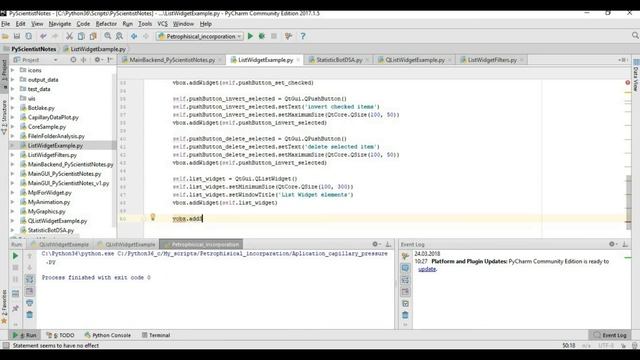The image size is (640, 360).
Task: Toggle pin tab in the Run panel
Action: pyautogui.click(x=15, y=309)
